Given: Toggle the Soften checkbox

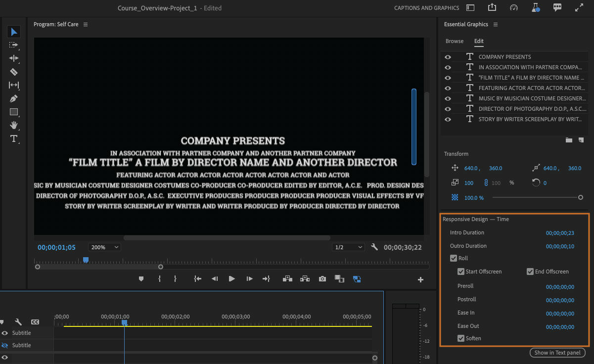Looking at the screenshot, I should [x=461, y=338].
